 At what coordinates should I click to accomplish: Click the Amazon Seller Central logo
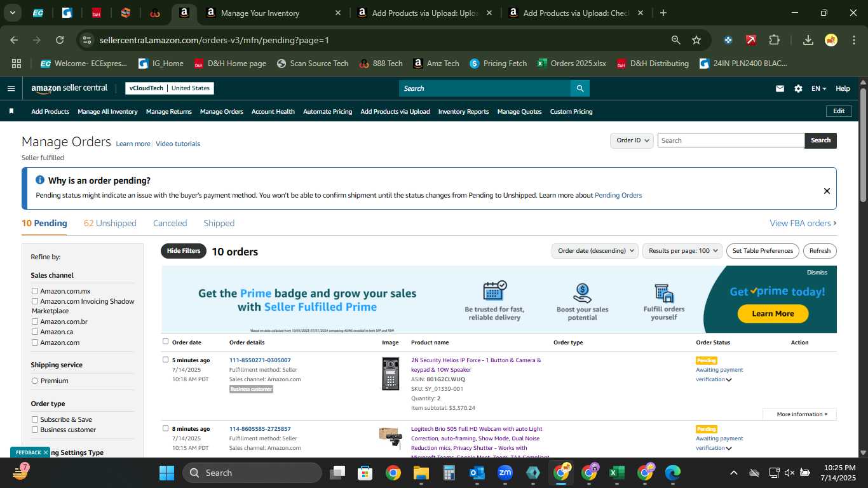(69, 88)
